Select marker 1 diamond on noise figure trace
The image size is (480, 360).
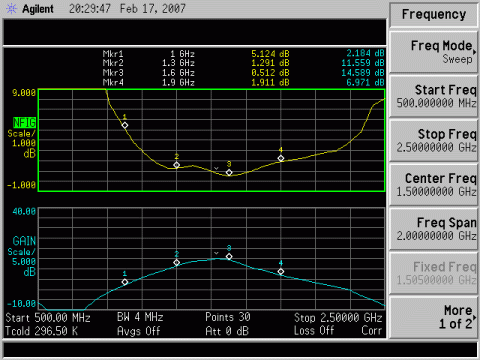click(x=125, y=125)
